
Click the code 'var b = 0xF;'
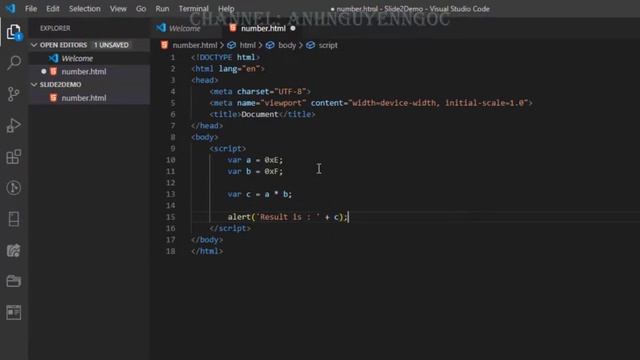(x=255, y=171)
